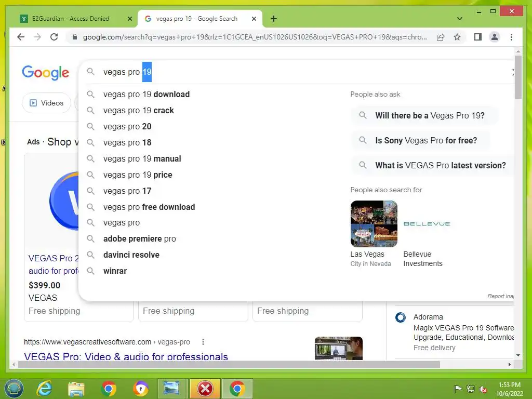The height and width of the screenshot is (399, 532).
Task: Open the result video thumbnail image
Action: pyautogui.click(x=339, y=348)
